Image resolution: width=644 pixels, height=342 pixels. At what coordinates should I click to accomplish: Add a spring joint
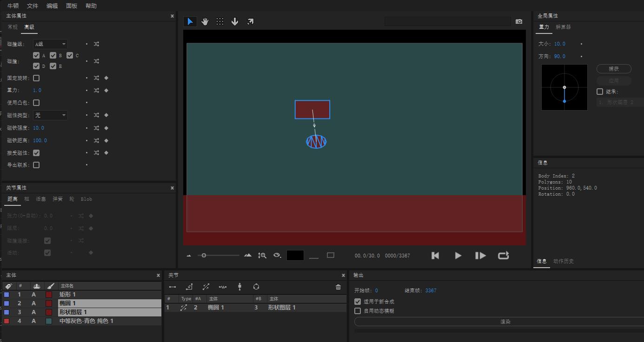[x=223, y=287]
